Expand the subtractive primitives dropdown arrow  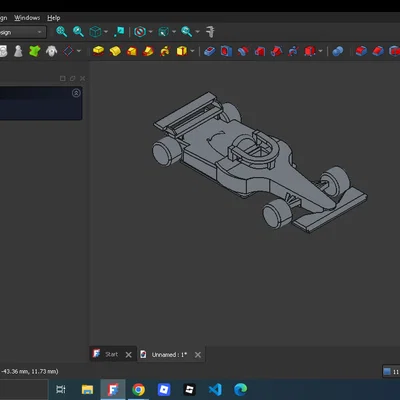click(320, 51)
